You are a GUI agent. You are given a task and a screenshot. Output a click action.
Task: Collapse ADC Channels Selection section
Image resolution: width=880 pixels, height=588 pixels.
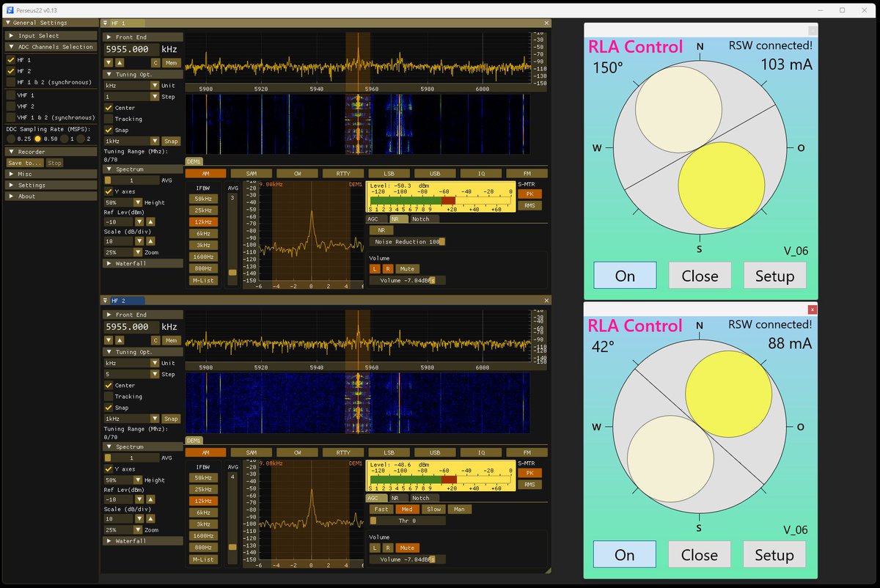(x=51, y=47)
